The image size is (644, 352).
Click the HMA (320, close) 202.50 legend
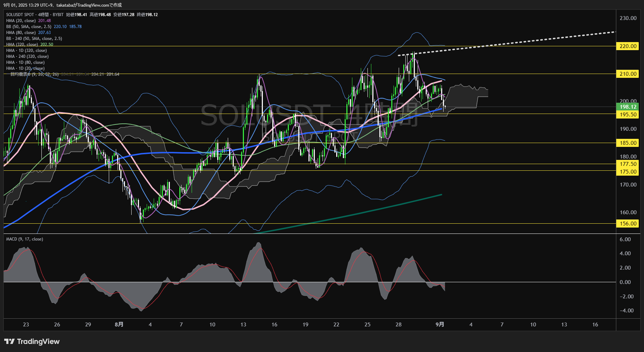coord(29,45)
